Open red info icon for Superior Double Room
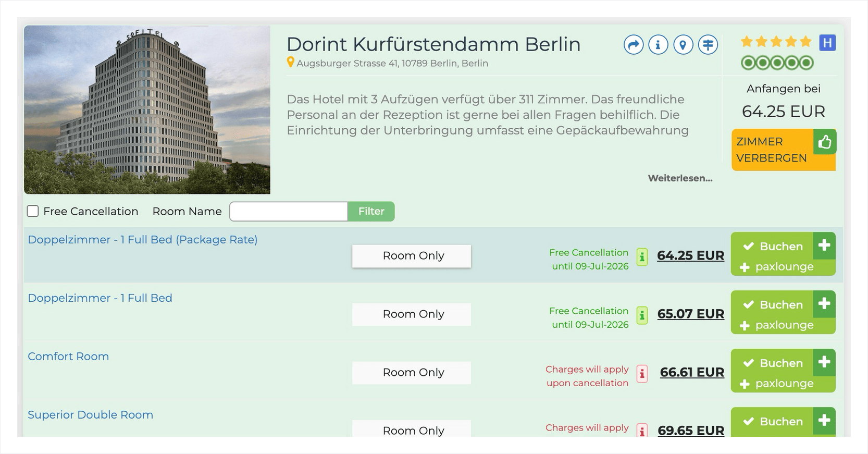868x454 pixels. pyautogui.click(x=642, y=431)
